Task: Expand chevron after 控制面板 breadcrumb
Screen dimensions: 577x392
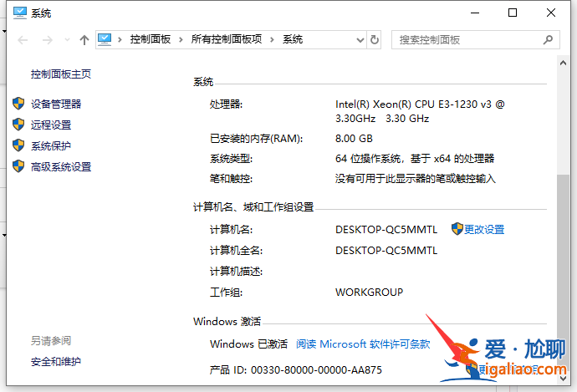Action: pos(181,40)
